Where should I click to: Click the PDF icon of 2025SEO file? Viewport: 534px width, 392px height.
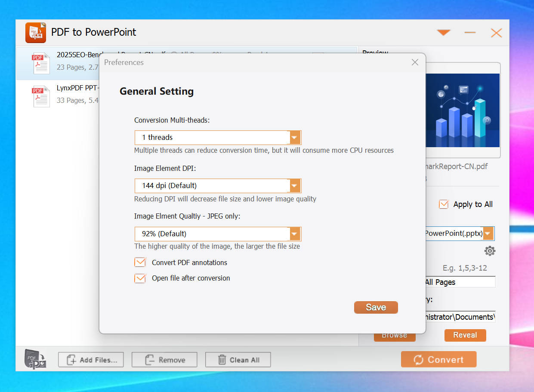[x=41, y=63]
